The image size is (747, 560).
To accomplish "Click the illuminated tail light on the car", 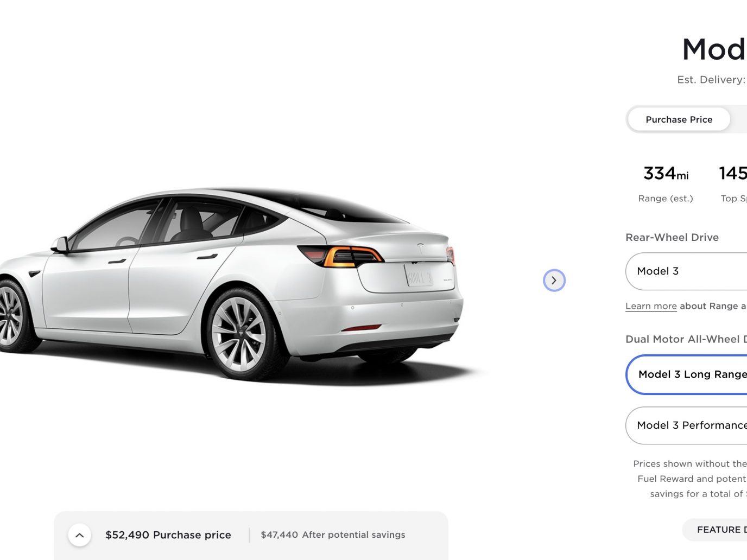I will point(341,256).
